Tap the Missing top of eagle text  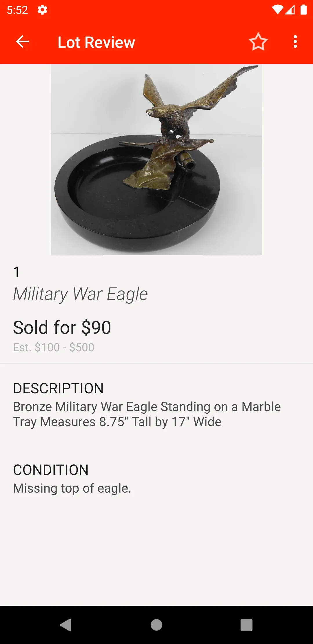[x=72, y=488]
